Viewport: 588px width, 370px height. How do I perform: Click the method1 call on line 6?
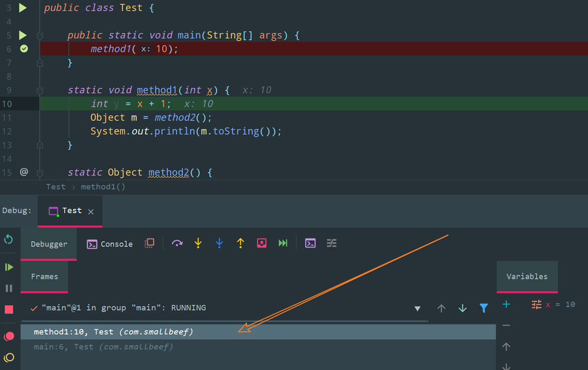pyautogui.click(x=111, y=49)
